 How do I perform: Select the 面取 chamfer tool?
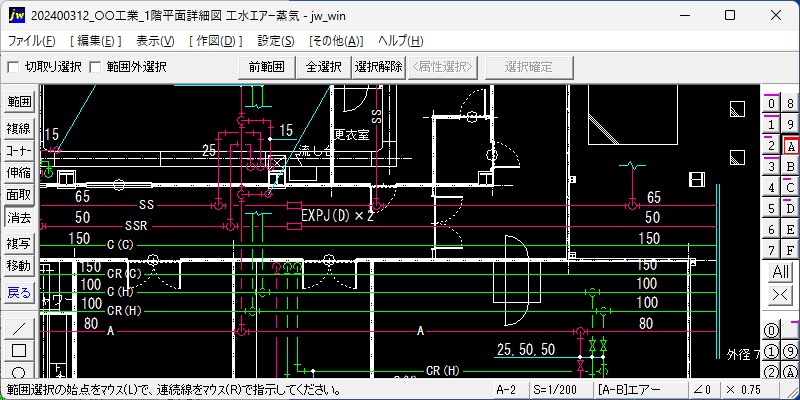coord(19,195)
